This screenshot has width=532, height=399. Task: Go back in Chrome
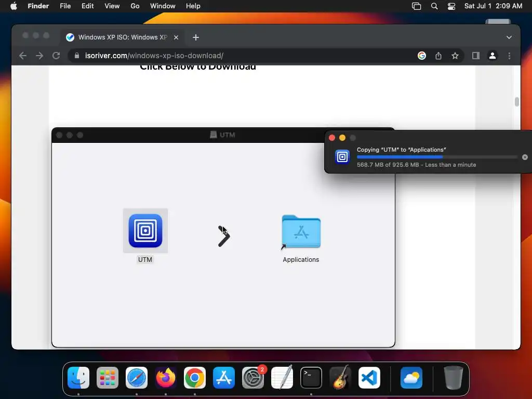click(23, 56)
